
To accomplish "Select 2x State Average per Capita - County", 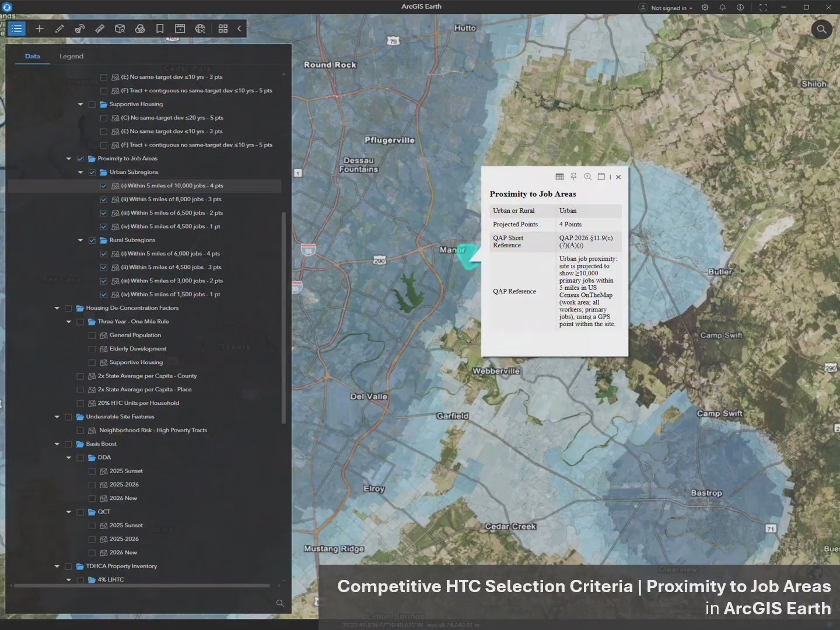I will (x=147, y=376).
